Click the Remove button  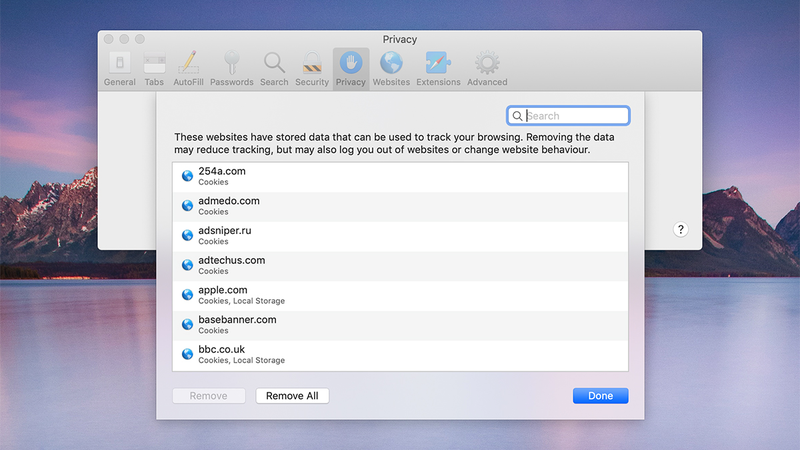(209, 396)
